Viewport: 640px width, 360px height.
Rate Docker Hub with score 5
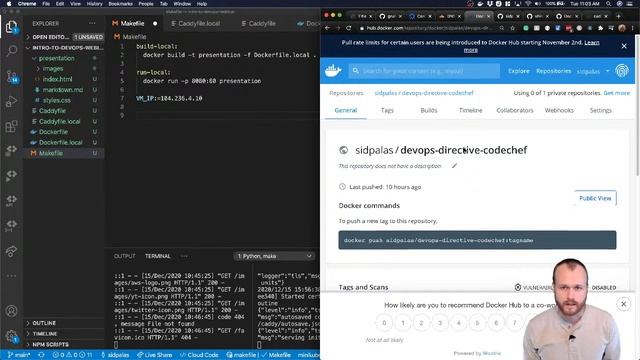pos(477,323)
